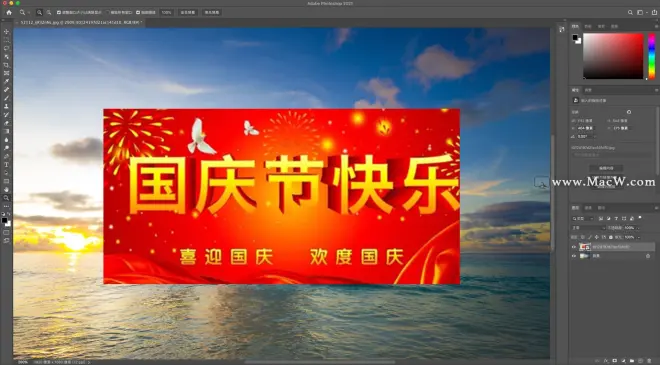Viewport: 660px width, 365px height.
Task: Open the layer Fill slider dropdown
Action: tap(639, 237)
